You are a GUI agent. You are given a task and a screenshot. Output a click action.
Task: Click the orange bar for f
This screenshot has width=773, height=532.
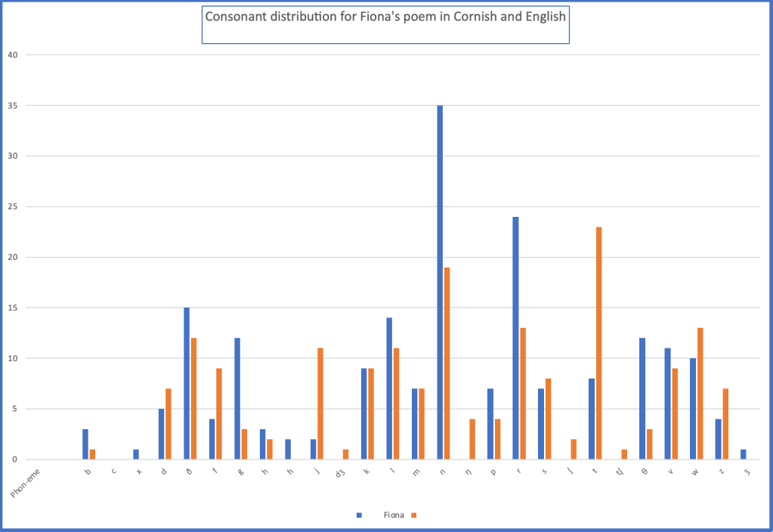click(x=218, y=413)
